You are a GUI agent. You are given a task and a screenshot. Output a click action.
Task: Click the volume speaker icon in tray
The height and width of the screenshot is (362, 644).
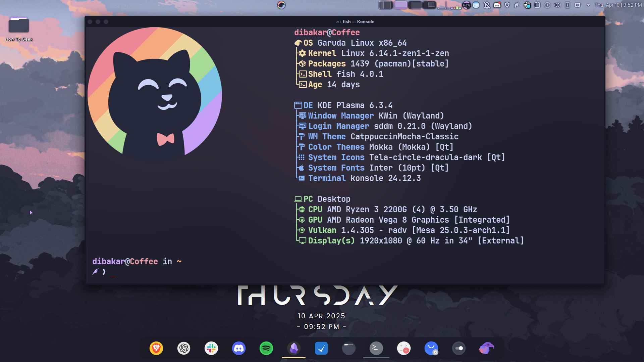(x=557, y=5)
